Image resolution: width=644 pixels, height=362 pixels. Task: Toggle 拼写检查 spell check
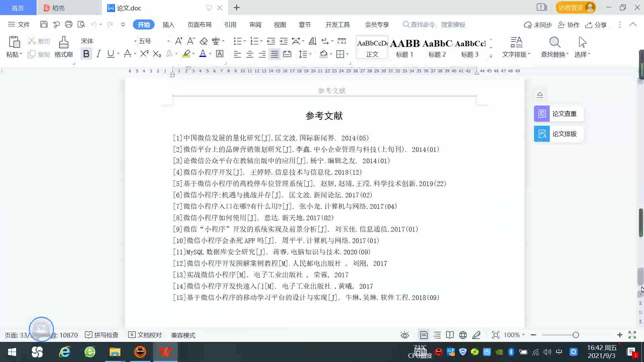(102, 335)
